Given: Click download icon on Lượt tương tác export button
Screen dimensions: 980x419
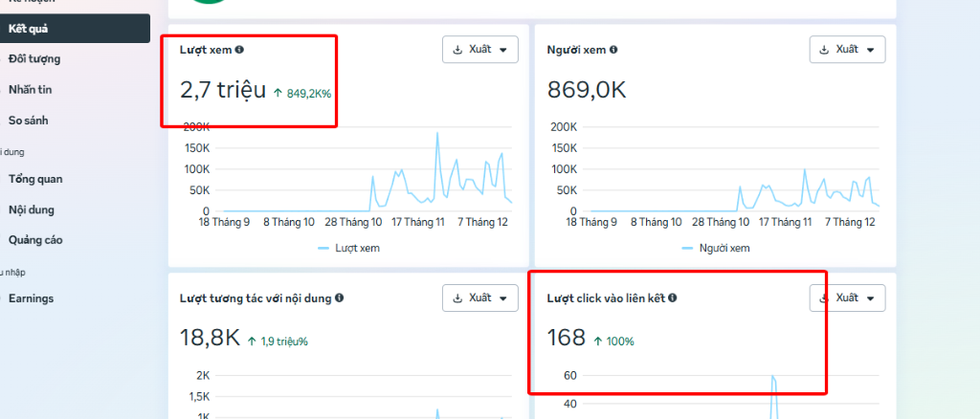Looking at the screenshot, I should pyautogui.click(x=457, y=298).
